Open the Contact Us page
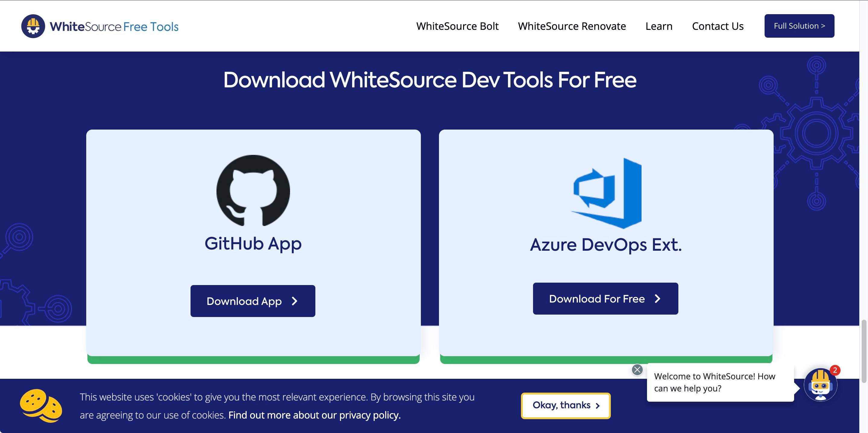 click(718, 26)
